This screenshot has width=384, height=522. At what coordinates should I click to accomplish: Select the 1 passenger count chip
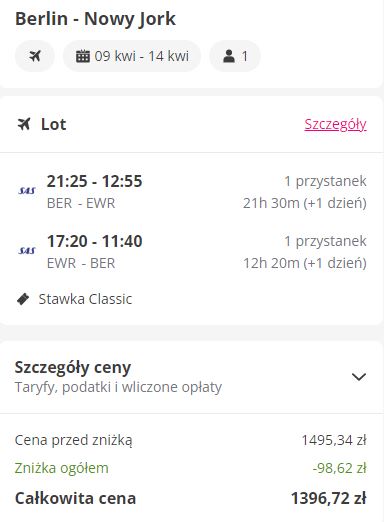tap(235, 56)
